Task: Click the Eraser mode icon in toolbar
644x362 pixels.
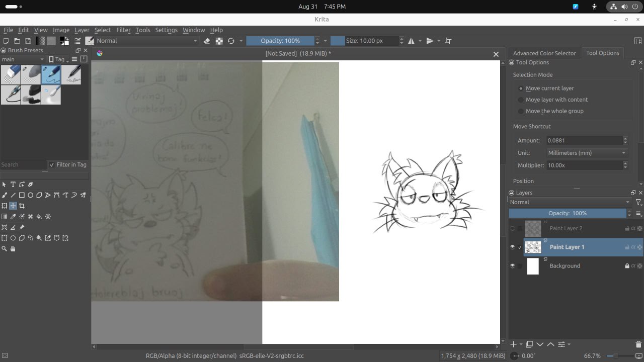Action: (x=207, y=41)
